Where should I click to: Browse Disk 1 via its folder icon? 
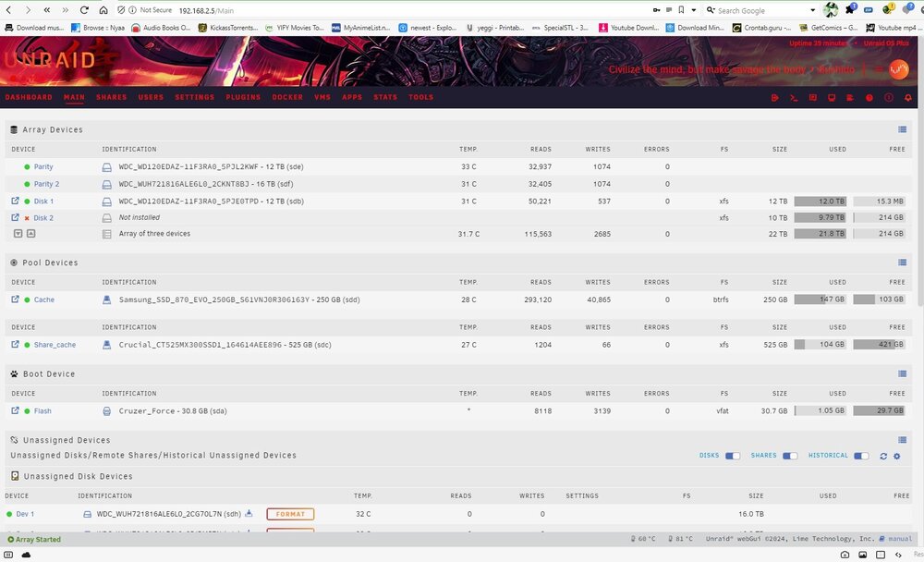(16, 201)
